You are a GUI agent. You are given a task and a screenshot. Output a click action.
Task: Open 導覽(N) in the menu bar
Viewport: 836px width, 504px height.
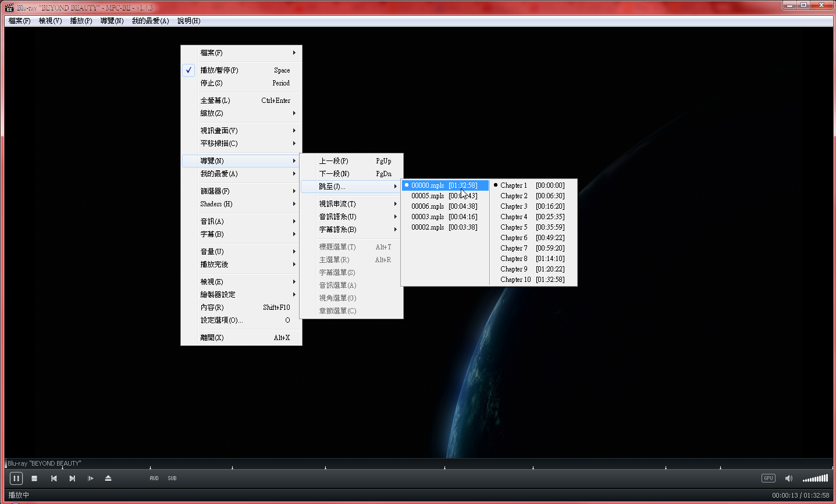(x=112, y=21)
